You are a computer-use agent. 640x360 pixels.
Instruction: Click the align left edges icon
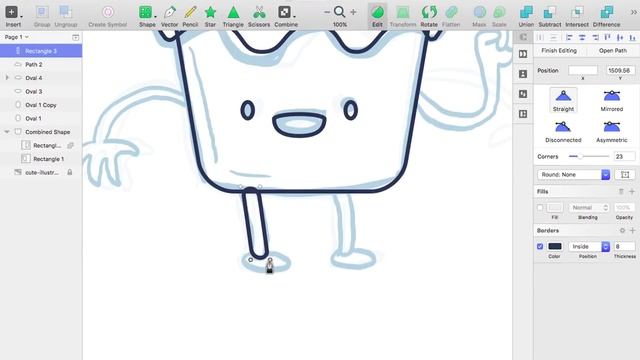569,38
